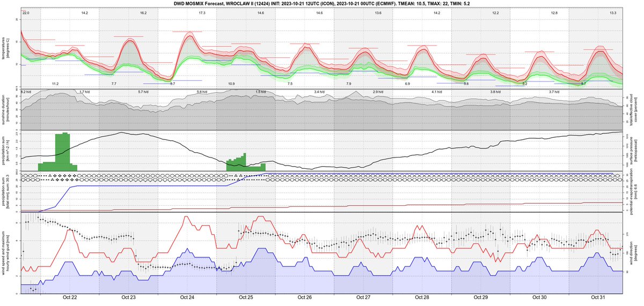Click the sunshine duration axis label
This screenshot has width=644, height=306.
pos(5,110)
